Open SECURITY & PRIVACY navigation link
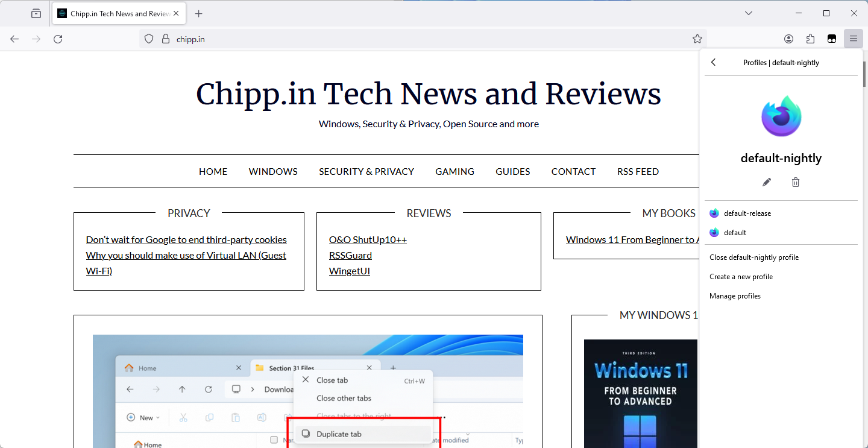This screenshot has width=868, height=448. (366, 172)
